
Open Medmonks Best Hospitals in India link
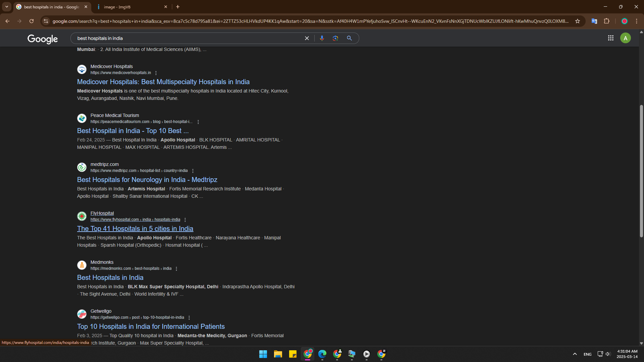(110, 278)
